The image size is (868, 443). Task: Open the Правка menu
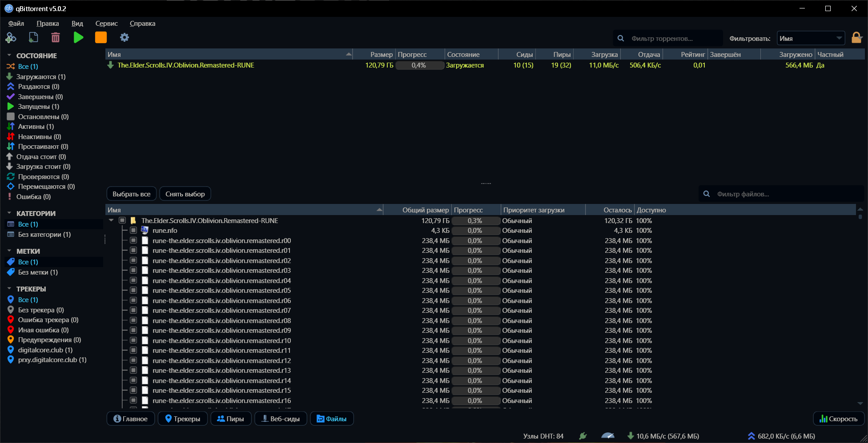point(48,24)
